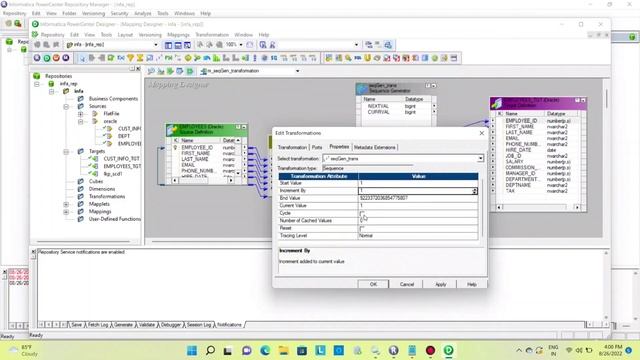This screenshot has width=640, height=360.
Task: Tick the Reset checkbox
Action: pyautogui.click(x=362, y=228)
